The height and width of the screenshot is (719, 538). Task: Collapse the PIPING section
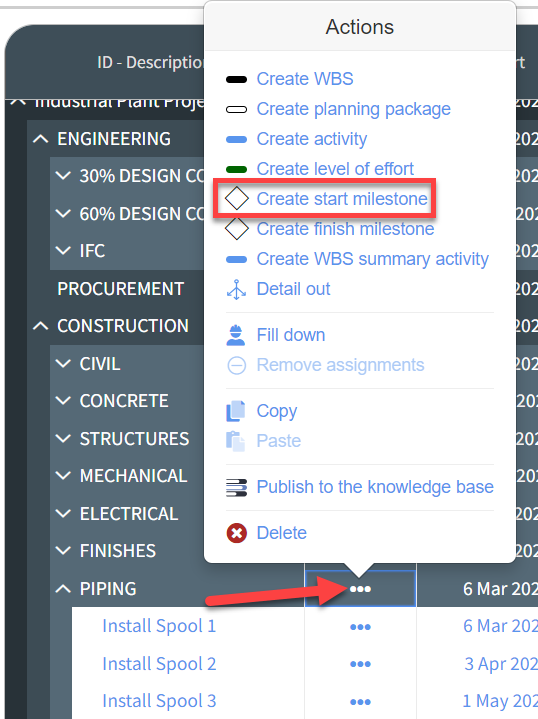coord(63,589)
